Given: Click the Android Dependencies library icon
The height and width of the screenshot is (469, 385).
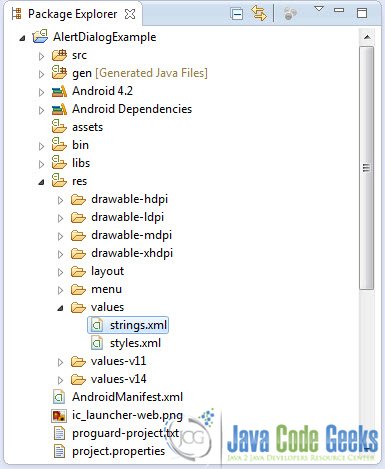Looking at the screenshot, I should coord(59,109).
